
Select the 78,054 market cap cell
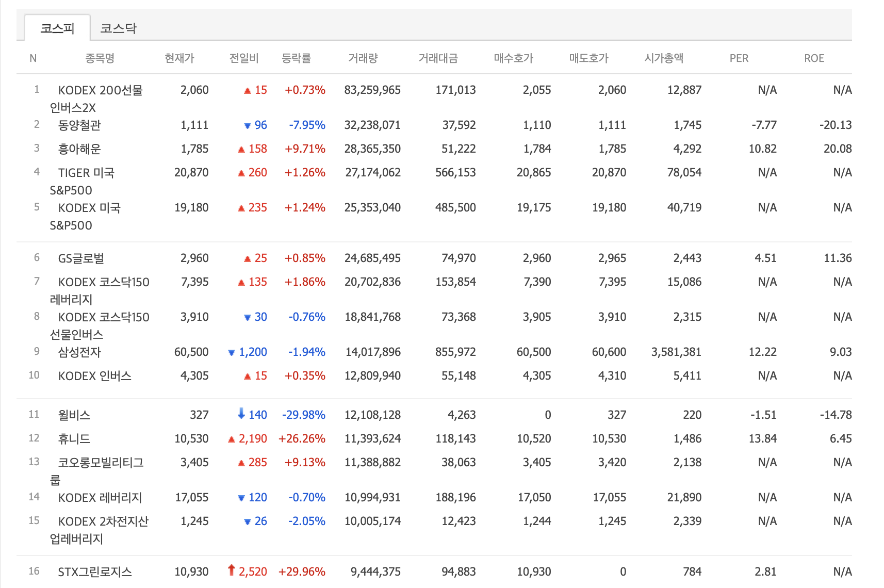click(x=684, y=172)
